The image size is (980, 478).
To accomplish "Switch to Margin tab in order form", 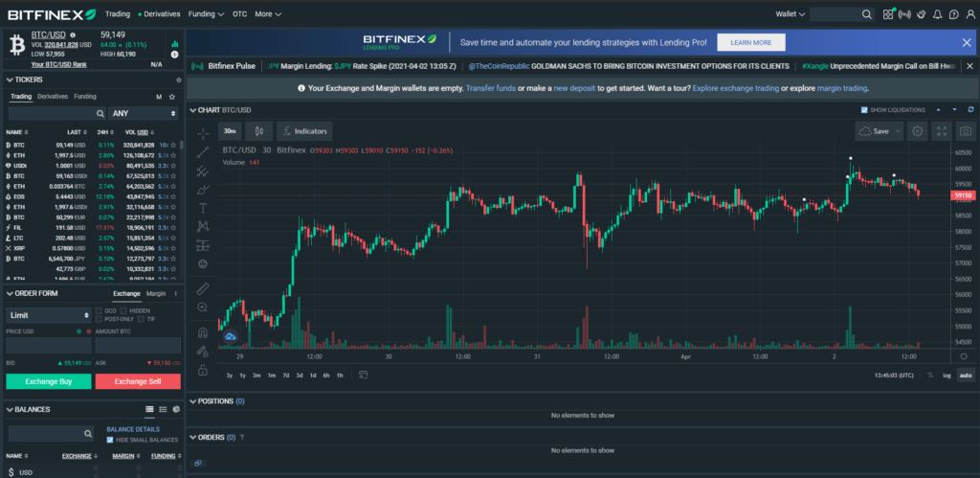I will [x=156, y=293].
